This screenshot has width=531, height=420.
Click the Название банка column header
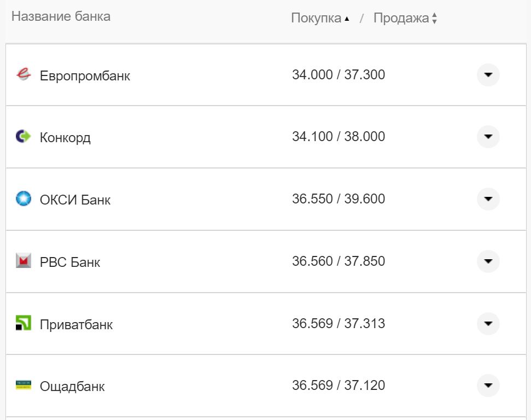(x=61, y=16)
